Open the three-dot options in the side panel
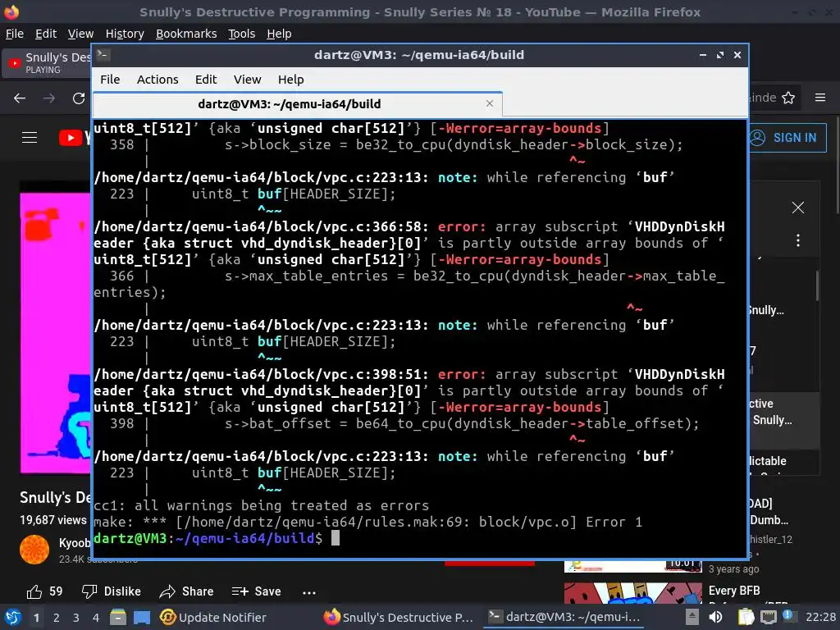The image size is (840, 630). point(797,240)
